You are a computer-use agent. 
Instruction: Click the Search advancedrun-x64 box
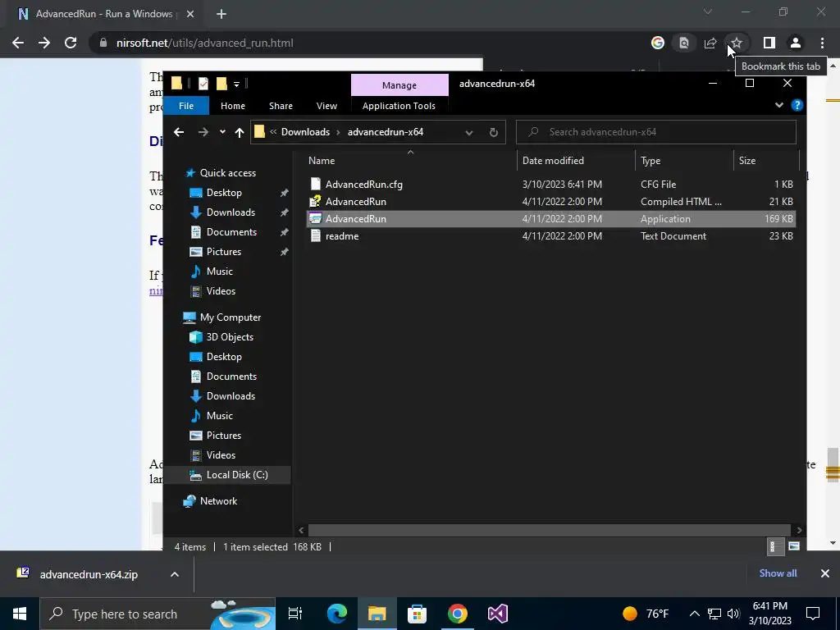pyautogui.click(x=655, y=132)
